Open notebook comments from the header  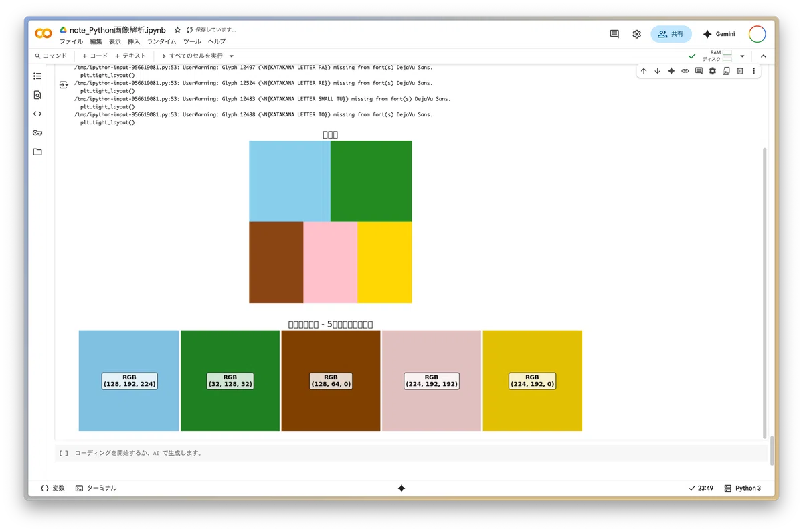click(x=614, y=34)
